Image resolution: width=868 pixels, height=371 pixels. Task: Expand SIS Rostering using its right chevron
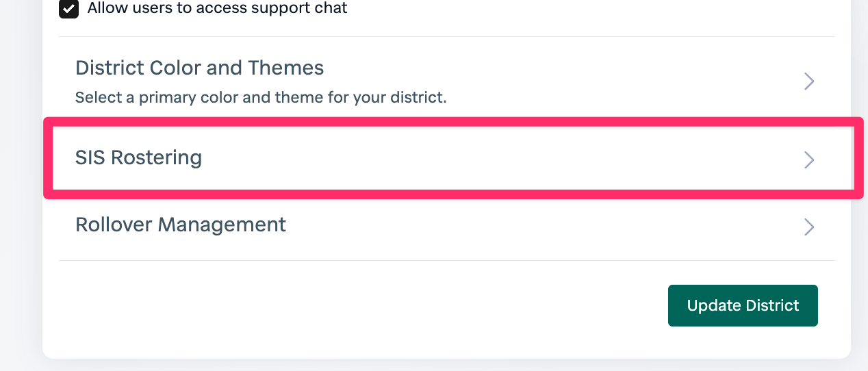pyautogui.click(x=808, y=159)
